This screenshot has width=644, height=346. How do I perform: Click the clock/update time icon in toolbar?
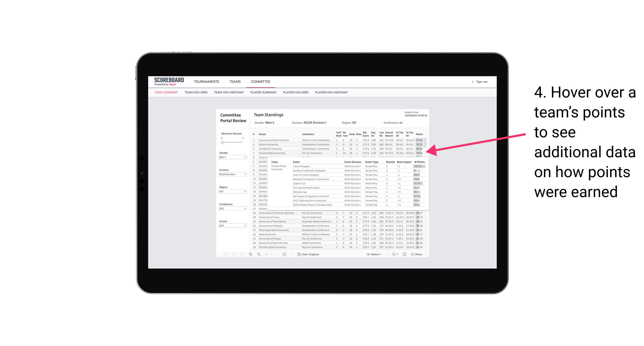pyautogui.click(x=285, y=254)
